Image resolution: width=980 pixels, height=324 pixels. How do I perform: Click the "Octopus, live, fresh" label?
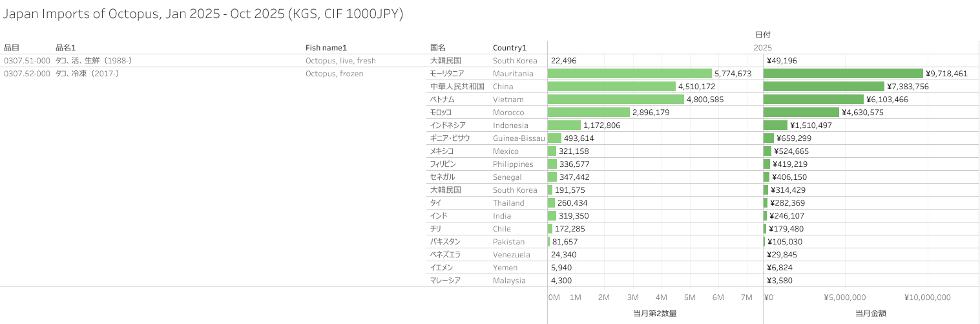pyautogui.click(x=340, y=61)
